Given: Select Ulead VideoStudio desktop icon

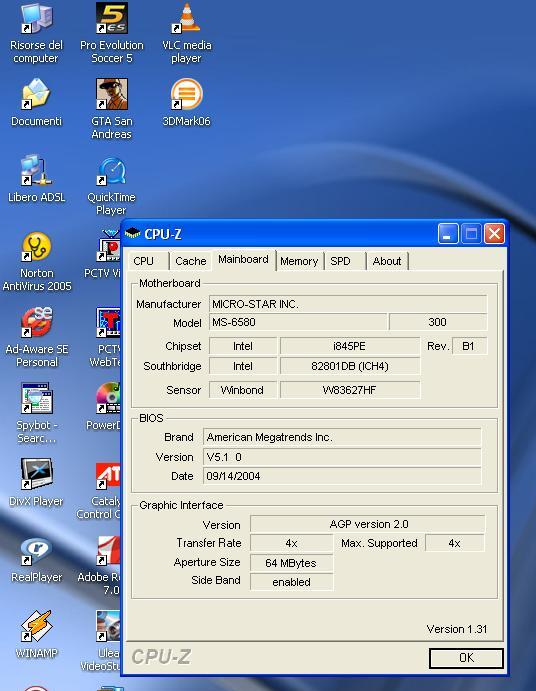Looking at the screenshot, I should click(108, 626).
